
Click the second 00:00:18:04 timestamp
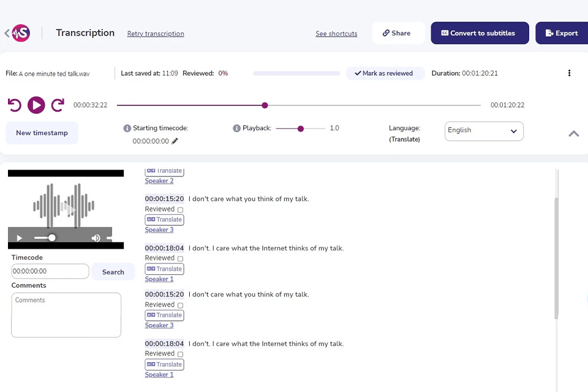[x=164, y=344]
